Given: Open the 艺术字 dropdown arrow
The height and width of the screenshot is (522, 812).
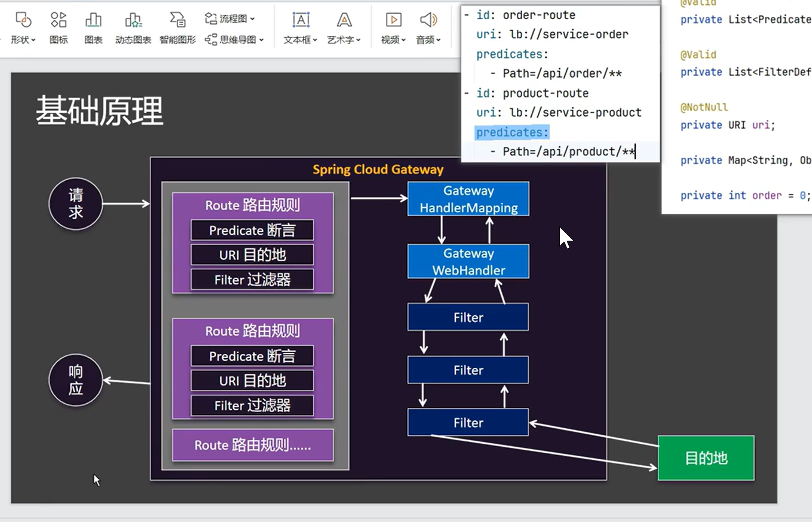Looking at the screenshot, I should (358, 41).
